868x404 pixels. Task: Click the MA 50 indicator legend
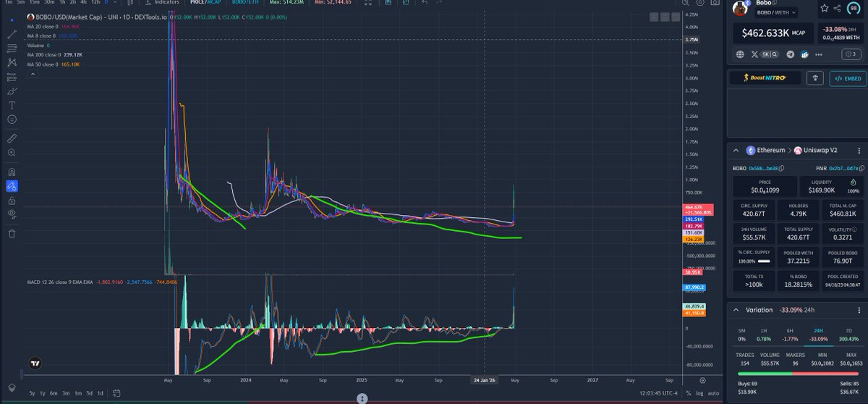tap(53, 64)
